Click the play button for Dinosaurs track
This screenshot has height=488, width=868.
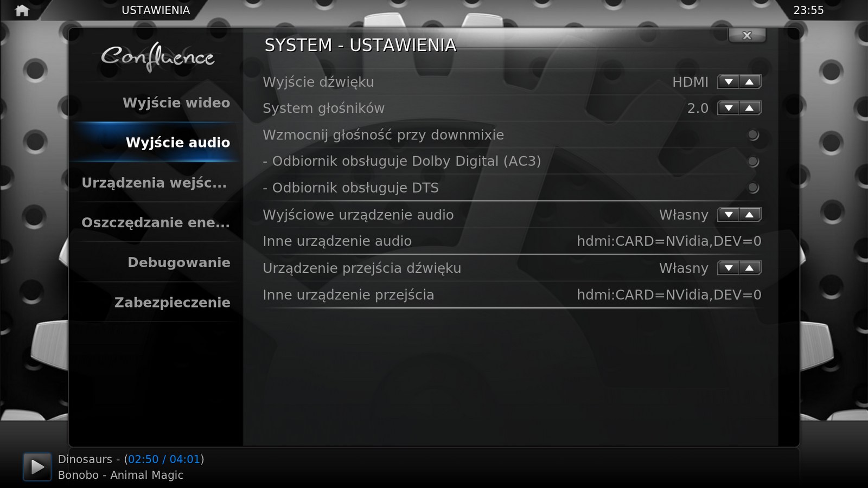[37, 467]
